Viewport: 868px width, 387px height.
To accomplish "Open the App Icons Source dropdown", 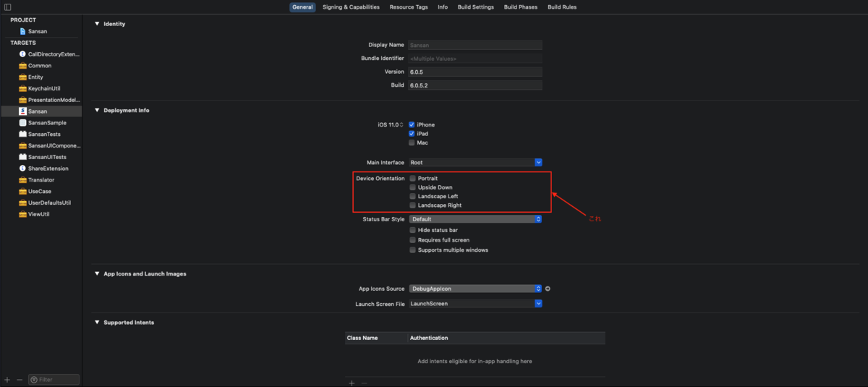I will [475, 289].
